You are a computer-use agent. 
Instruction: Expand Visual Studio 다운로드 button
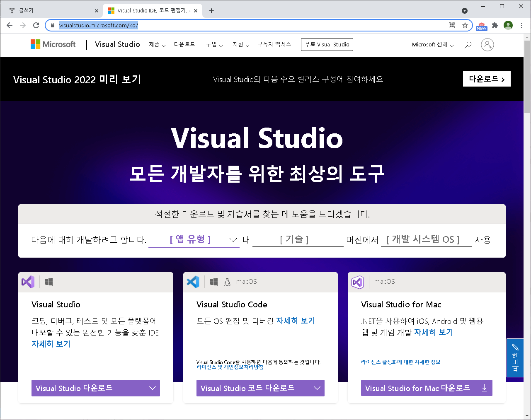click(x=96, y=388)
